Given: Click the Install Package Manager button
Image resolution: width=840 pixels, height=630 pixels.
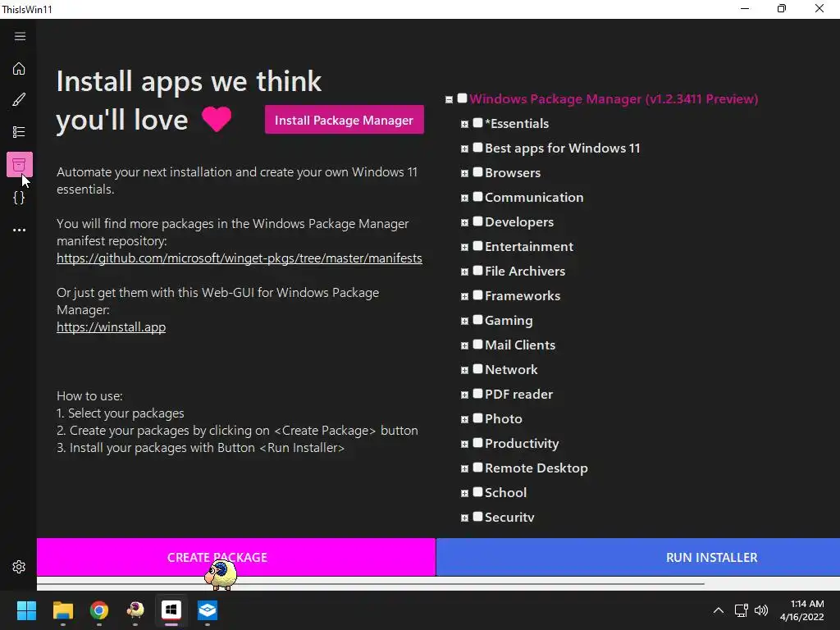Looking at the screenshot, I should (x=344, y=120).
